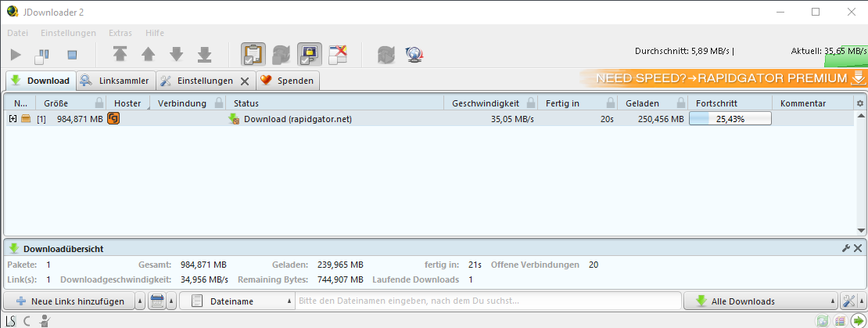The height and width of the screenshot is (328, 868).
Task: Sort by the Fortschritt column header
Action: pyautogui.click(x=730, y=103)
